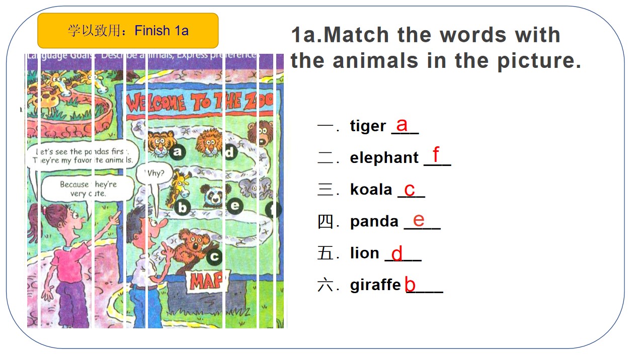This screenshot has height=362, width=644.
Task: Click the word panda in the list
Action: pyautogui.click(x=374, y=221)
